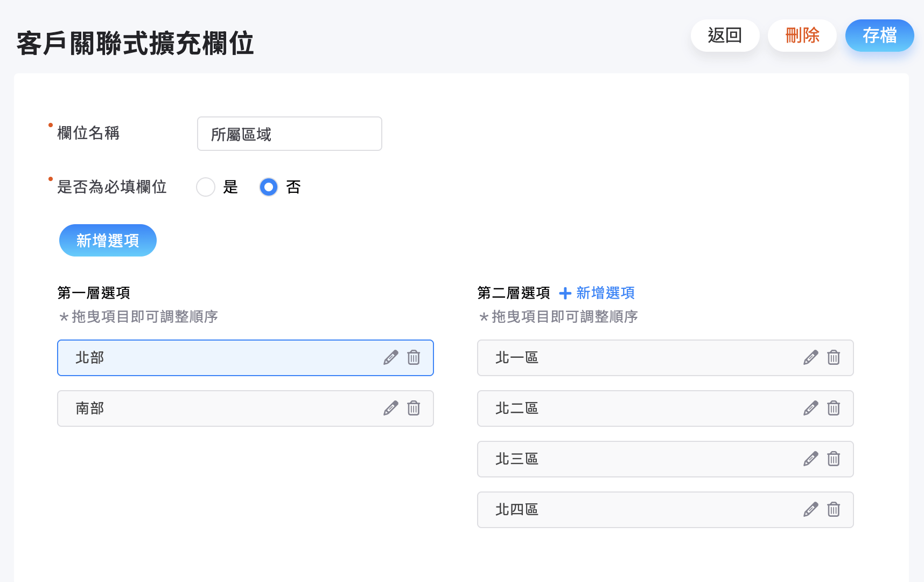
Task: Click the edit pencil icon for 北部
Action: 391,357
